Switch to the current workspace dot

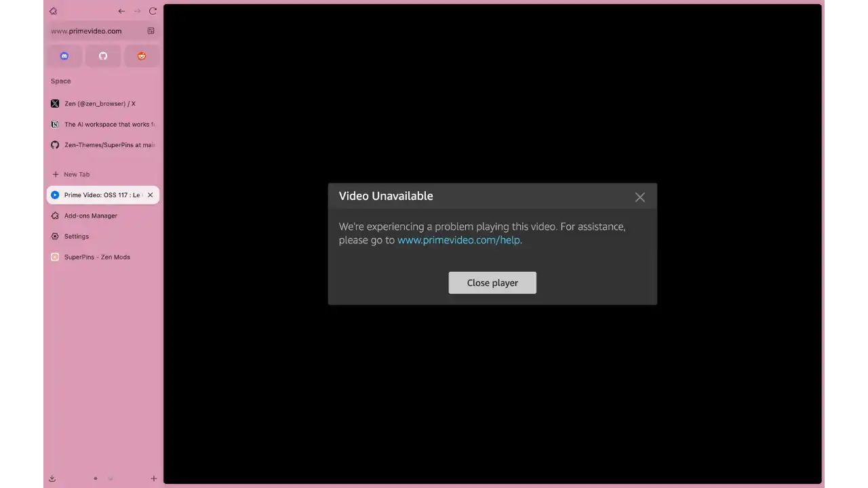click(x=95, y=478)
